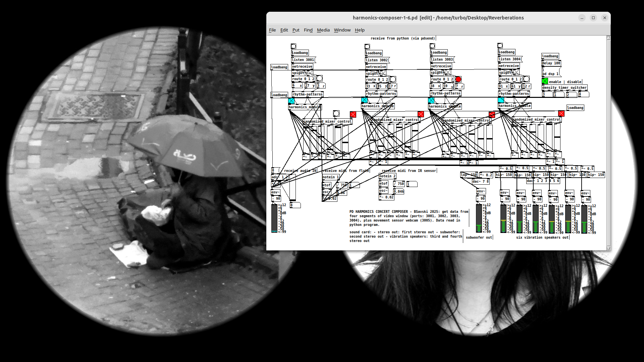The image size is (644, 362).
Task: Toggle the cyan box above first harmonics_module
Action: pyautogui.click(x=291, y=101)
